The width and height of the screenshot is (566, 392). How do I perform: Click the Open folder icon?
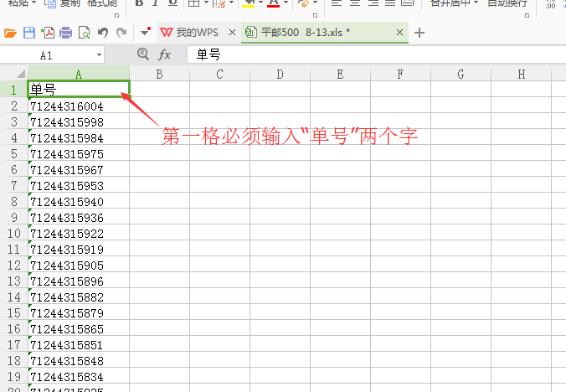10,34
